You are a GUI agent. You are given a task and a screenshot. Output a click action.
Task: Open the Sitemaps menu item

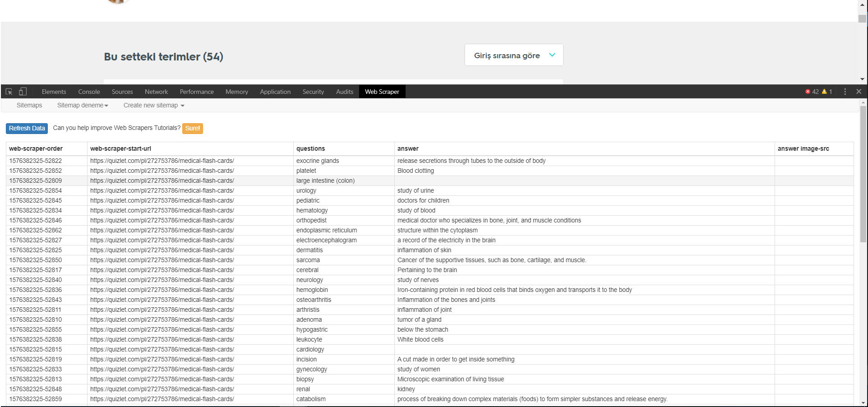tap(29, 105)
